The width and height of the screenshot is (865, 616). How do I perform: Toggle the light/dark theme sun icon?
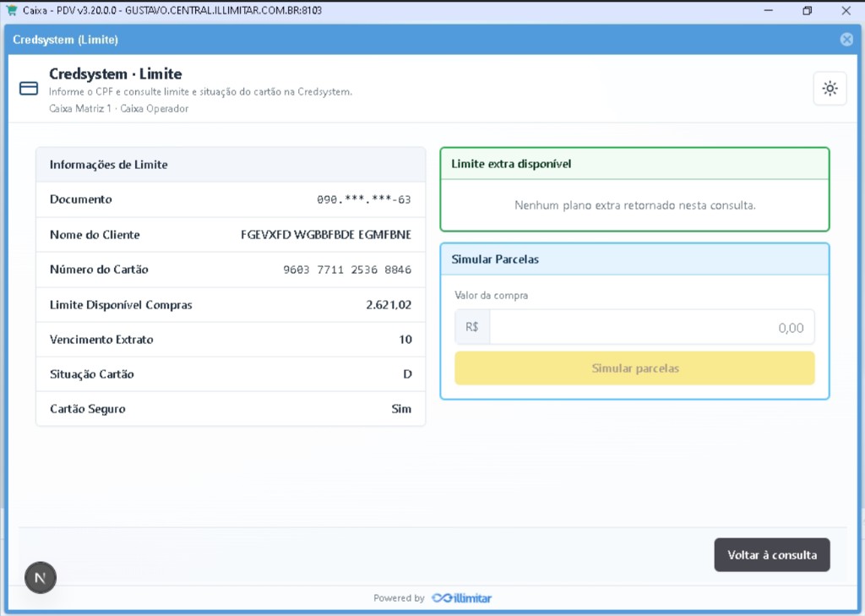[830, 89]
